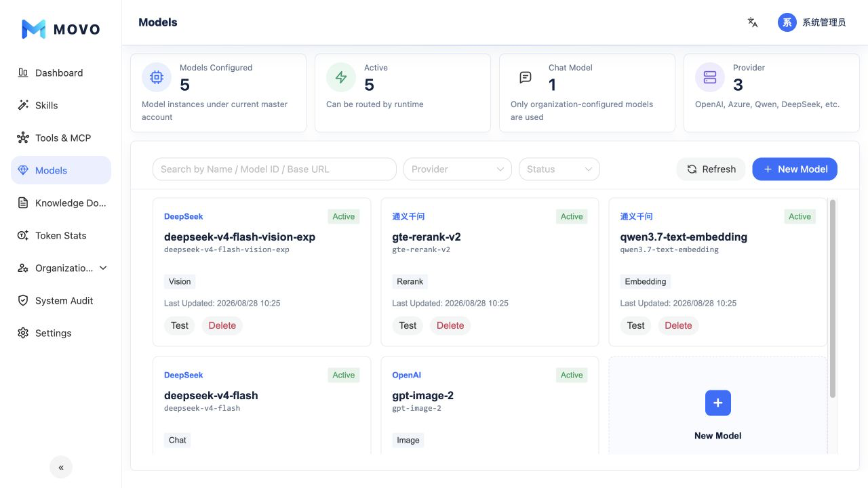Viewport: 868px width, 488px height.
Task: Click the Rerank tag
Action: [x=410, y=281]
